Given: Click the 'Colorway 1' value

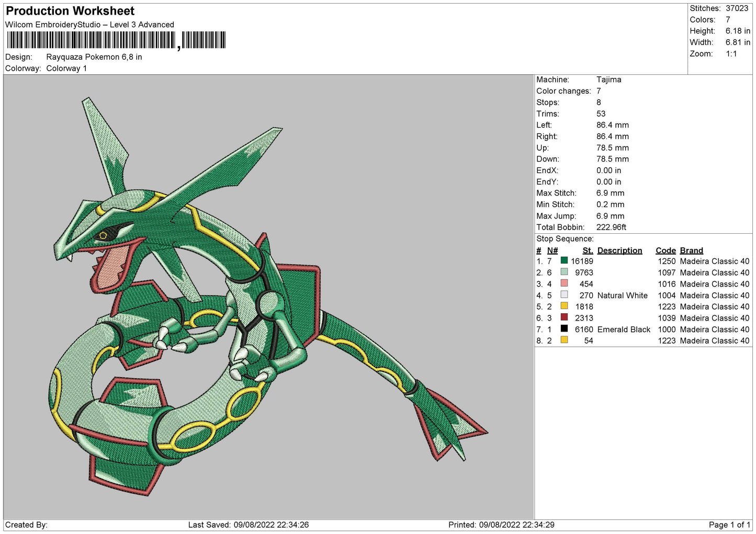Looking at the screenshot, I should tap(66, 69).
